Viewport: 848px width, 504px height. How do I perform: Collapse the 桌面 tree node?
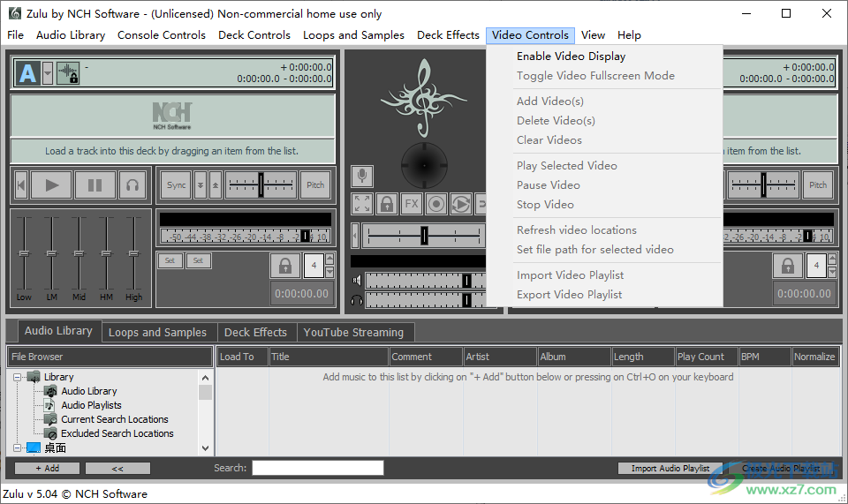coord(17,448)
